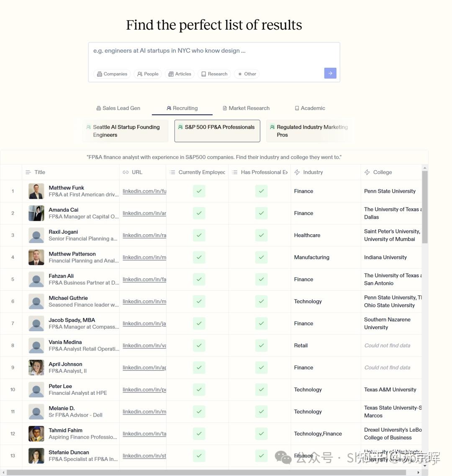Open the Title column header
Image resolution: width=452 pixels, height=476 pixels.
(40, 172)
